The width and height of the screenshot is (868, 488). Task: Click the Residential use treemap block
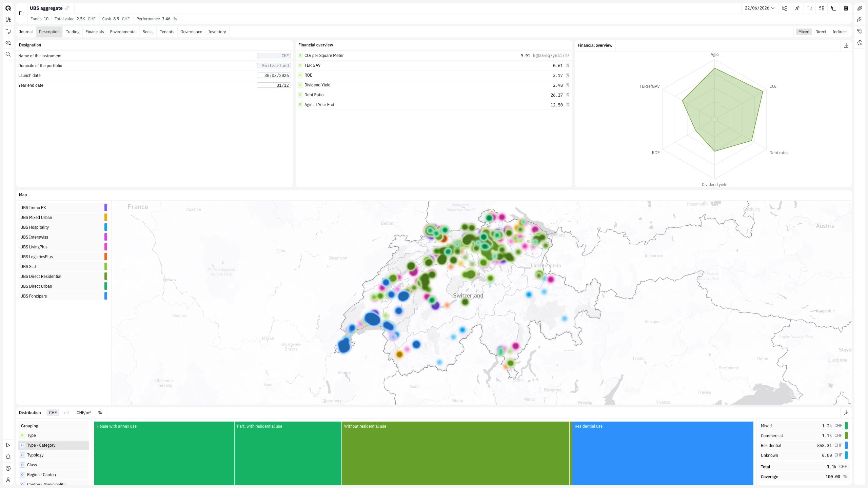click(x=663, y=453)
